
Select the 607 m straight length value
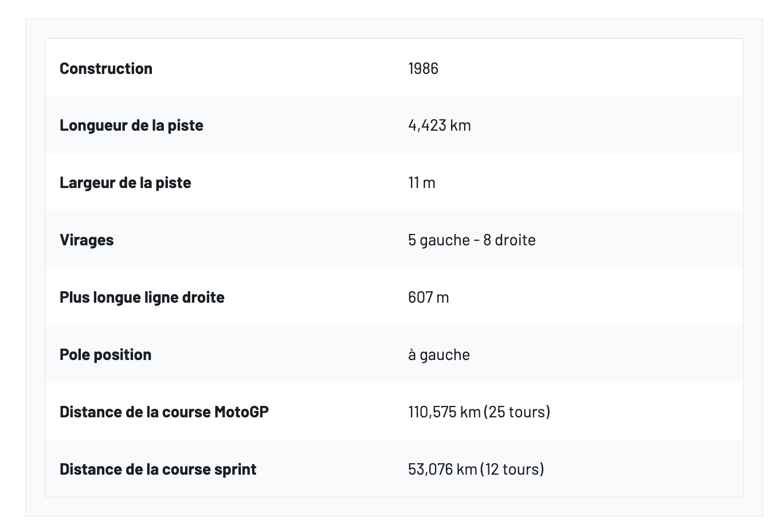428,297
